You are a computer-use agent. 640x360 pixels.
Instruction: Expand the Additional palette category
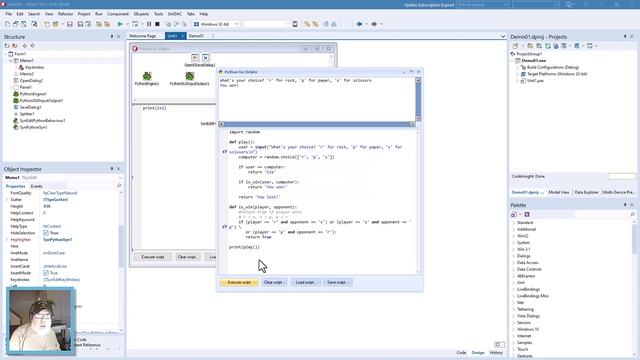click(513, 229)
